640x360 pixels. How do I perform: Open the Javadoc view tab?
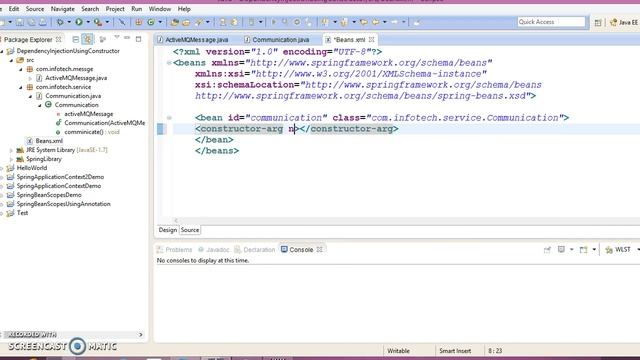[213, 249]
